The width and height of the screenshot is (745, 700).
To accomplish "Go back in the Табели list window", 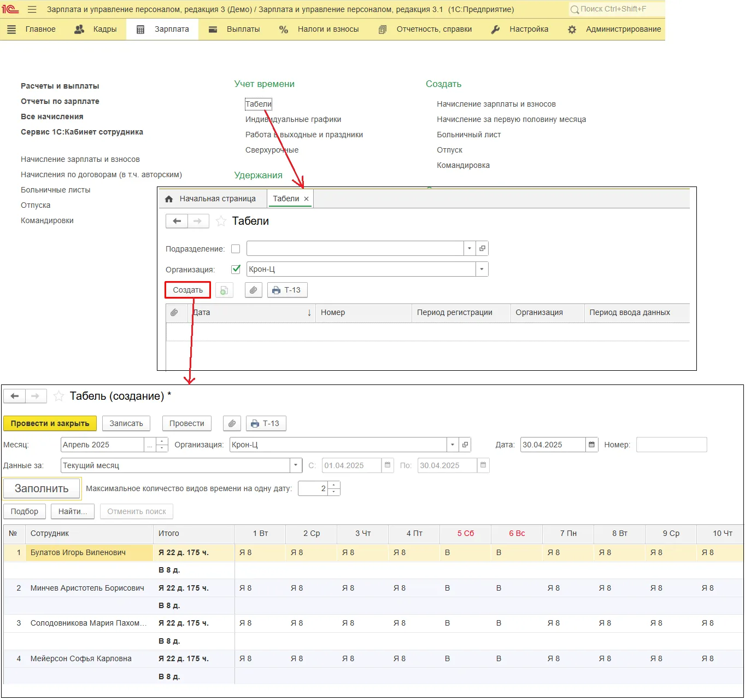I will tap(177, 221).
